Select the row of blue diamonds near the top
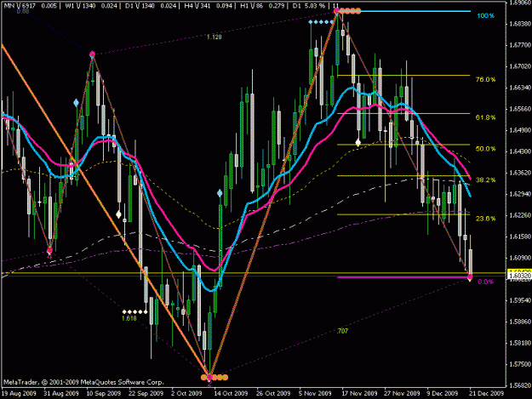Viewport: 532px width, 399px height. [x=321, y=22]
